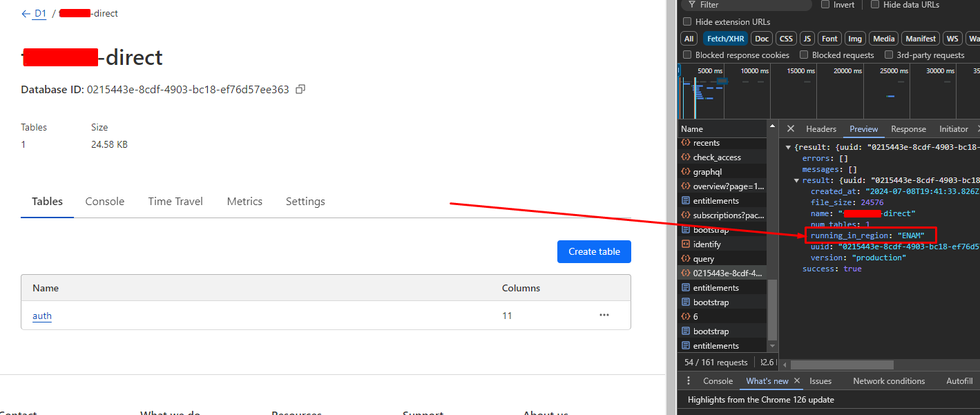Viewport: 980px width, 415px height.
Task: Toggle the Fetch/XHR filter chip
Action: point(725,39)
